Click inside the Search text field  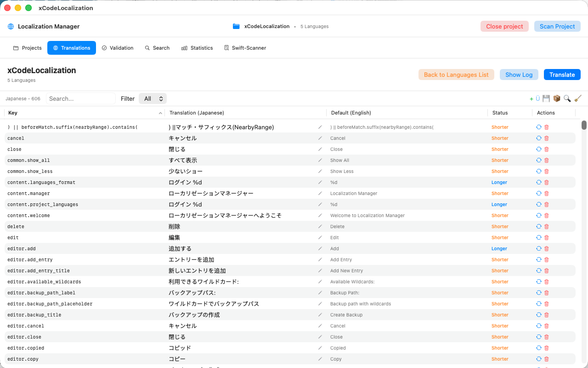(81, 98)
